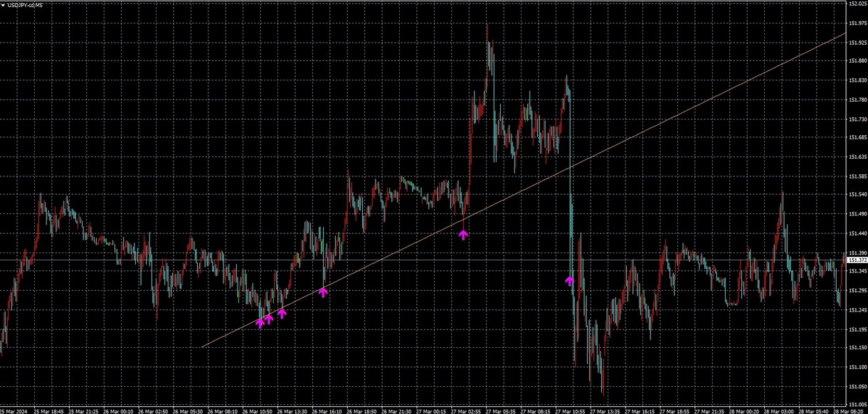The height and width of the screenshot is (414, 868).
Task: Click the 151.780 price scale label
Action: tap(857, 100)
